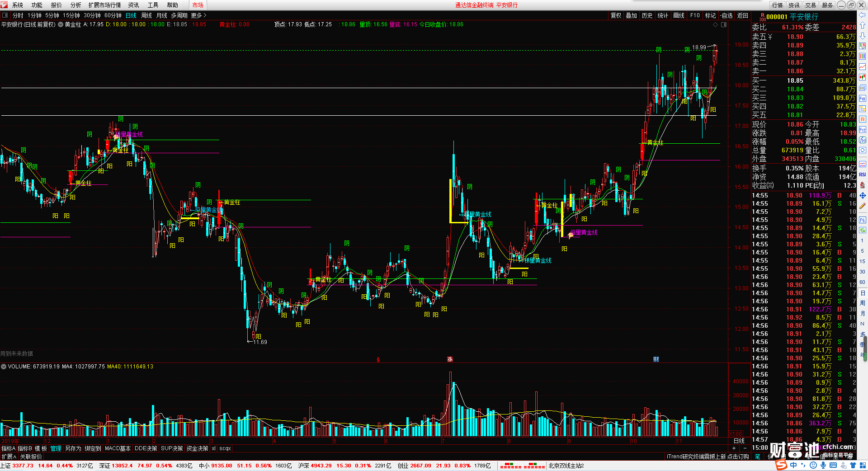Open the f(x) formula manager icon
The height and width of the screenshot is (471, 868).
[x=862, y=140]
